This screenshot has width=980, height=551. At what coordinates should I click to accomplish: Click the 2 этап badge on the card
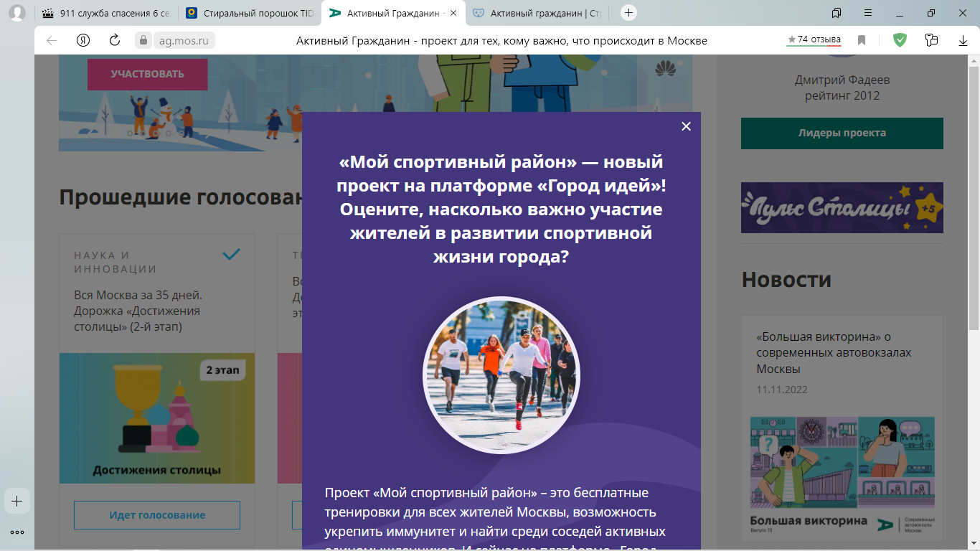(223, 370)
